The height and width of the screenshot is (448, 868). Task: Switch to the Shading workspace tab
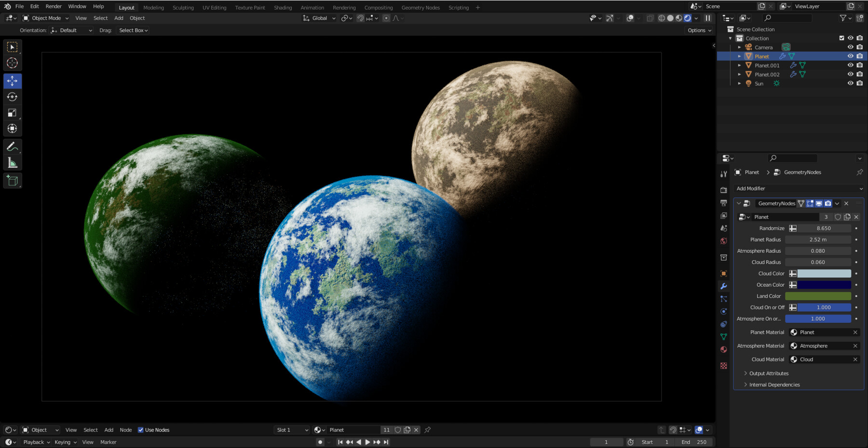pos(283,7)
